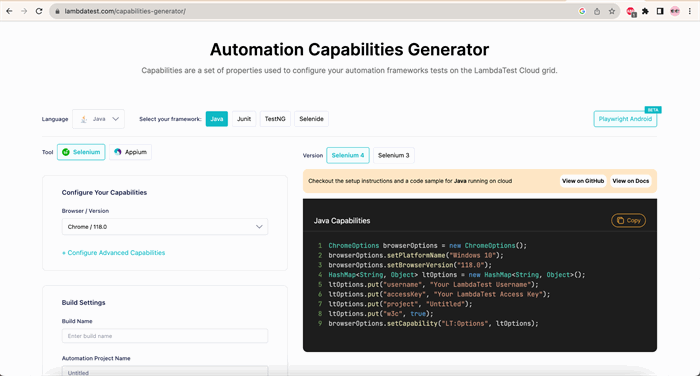Toggle the browser side panel icon

coord(660,11)
